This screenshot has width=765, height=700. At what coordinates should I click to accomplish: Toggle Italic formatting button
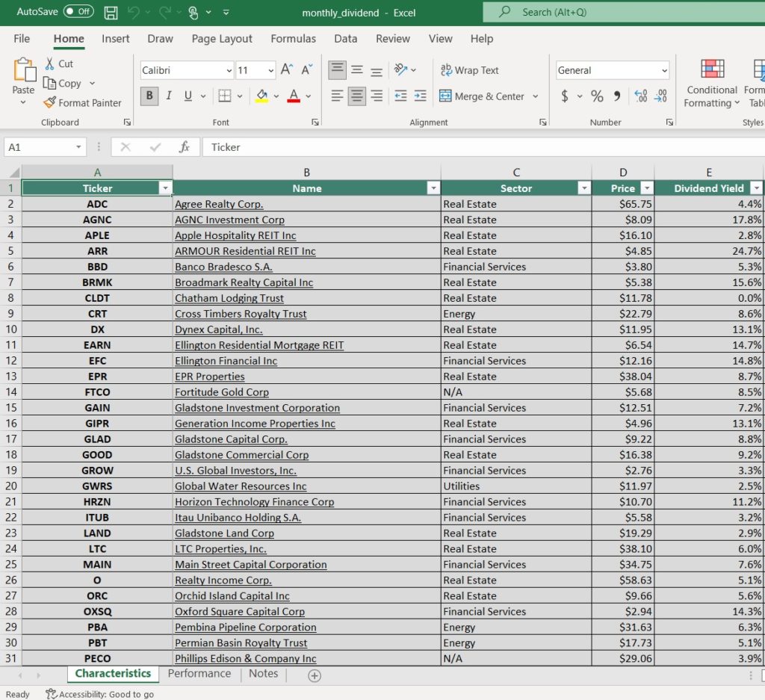point(169,96)
